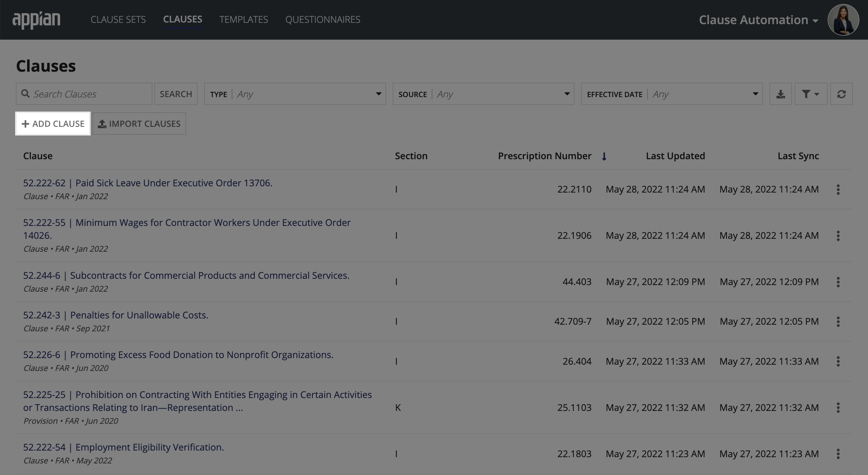The width and height of the screenshot is (868, 475).
Task: Click 'Provision • FAR • Jun 2020' subtitle
Action: pos(70,421)
